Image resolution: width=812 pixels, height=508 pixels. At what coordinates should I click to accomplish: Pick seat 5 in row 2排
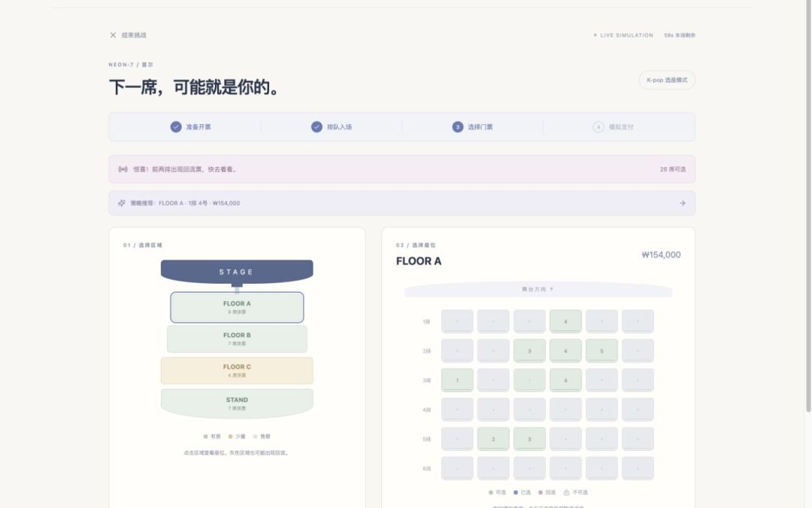[601, 351]
